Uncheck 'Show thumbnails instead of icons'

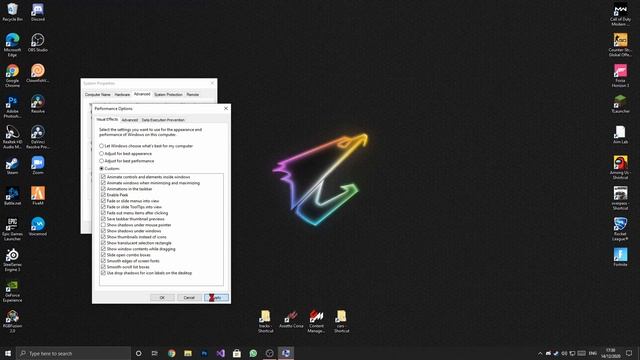[103, 237]
